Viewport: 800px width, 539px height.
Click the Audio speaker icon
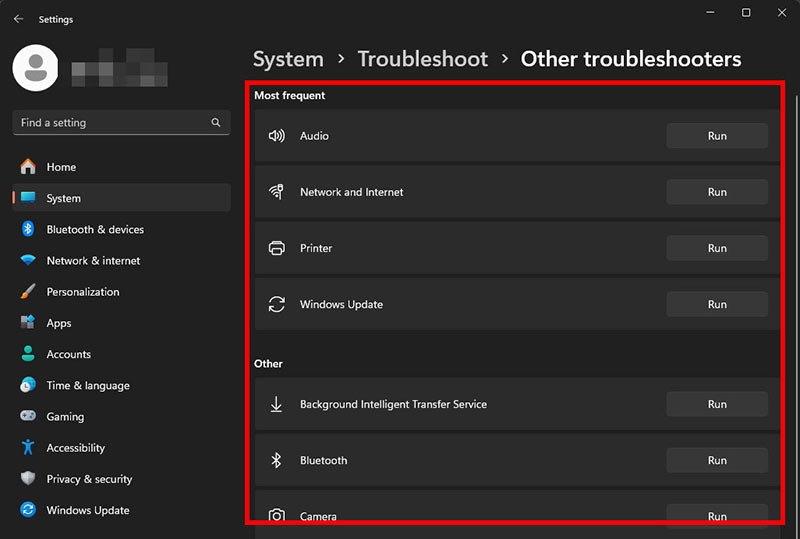[x=277, y=136]
